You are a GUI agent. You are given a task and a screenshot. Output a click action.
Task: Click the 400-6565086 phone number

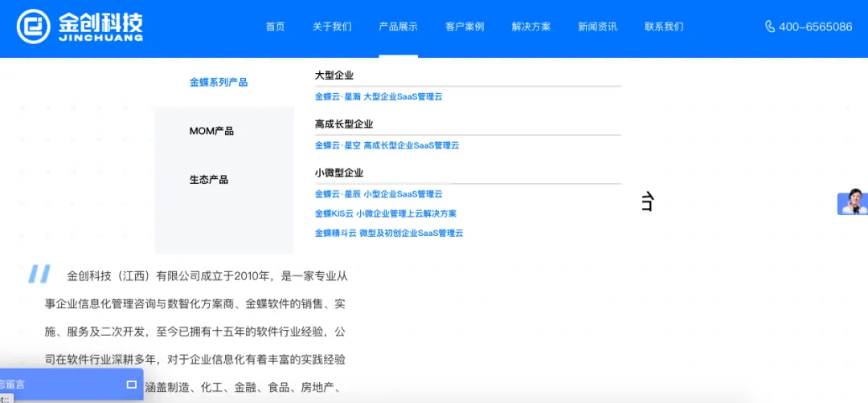tap(816, 26)
